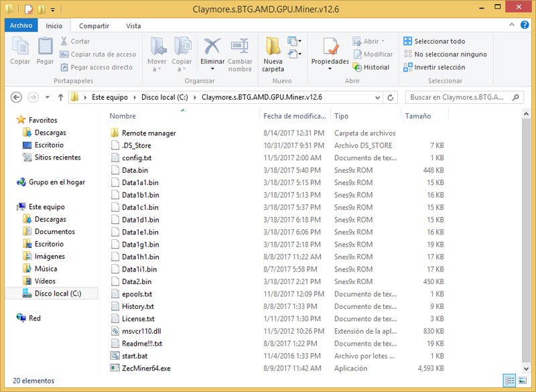The height and width of the screenshot is (392, 536).
Task: Expand the Propiedades dropdown arrow
Action: click(x=330, y=69)
